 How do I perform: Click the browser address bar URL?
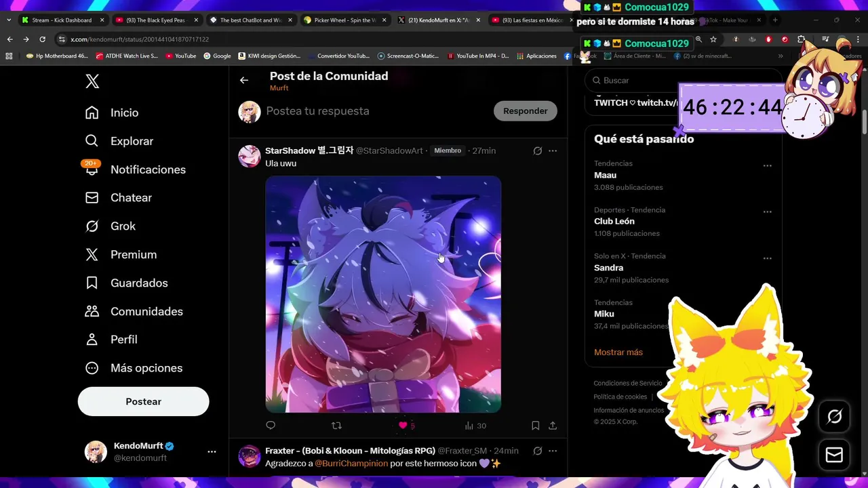[140, 39]
